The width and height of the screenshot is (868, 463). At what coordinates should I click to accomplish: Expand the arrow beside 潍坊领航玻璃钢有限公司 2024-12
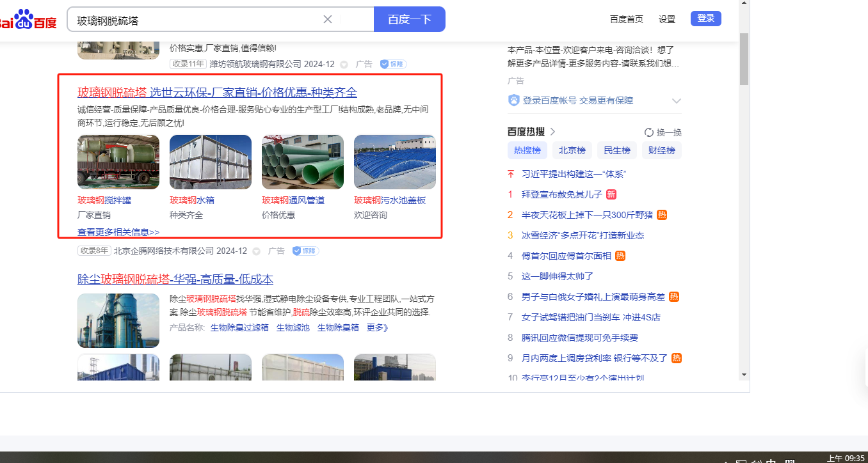pyautogui.click(x=344, y=65)
